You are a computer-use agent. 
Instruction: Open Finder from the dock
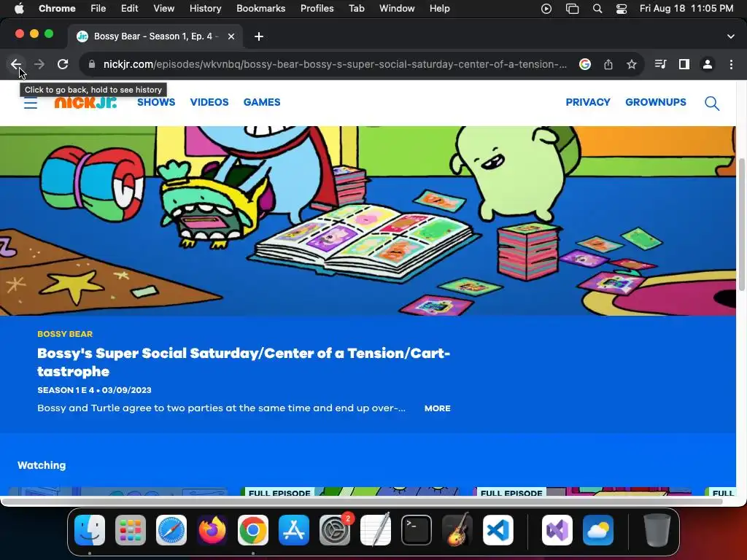pyautogui.click(x=90, y=530)
